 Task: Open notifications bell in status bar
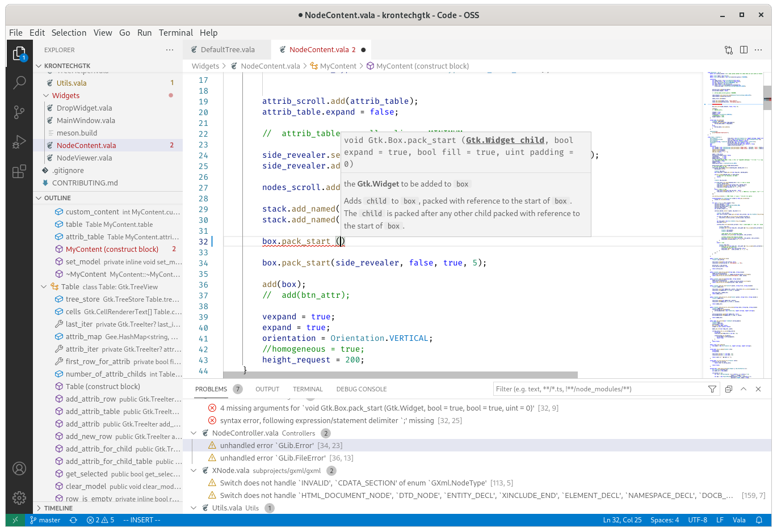(x=759, y=520)
